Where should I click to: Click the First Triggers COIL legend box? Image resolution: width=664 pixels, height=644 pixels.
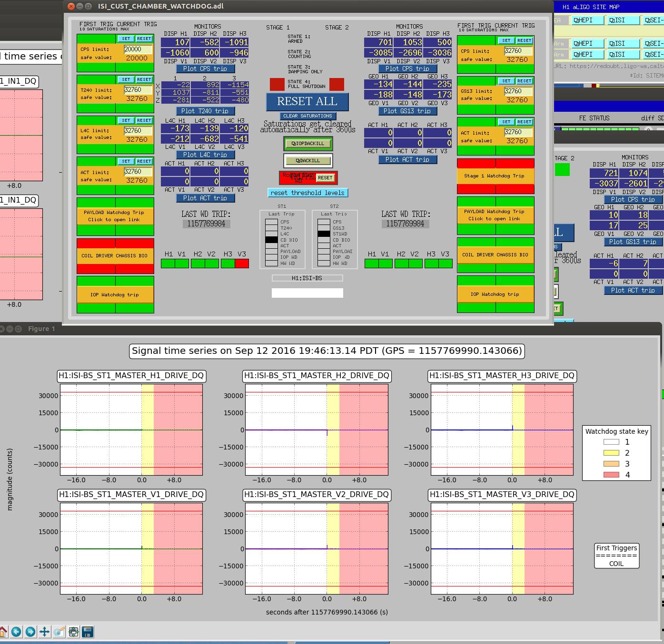coord(616,556)
